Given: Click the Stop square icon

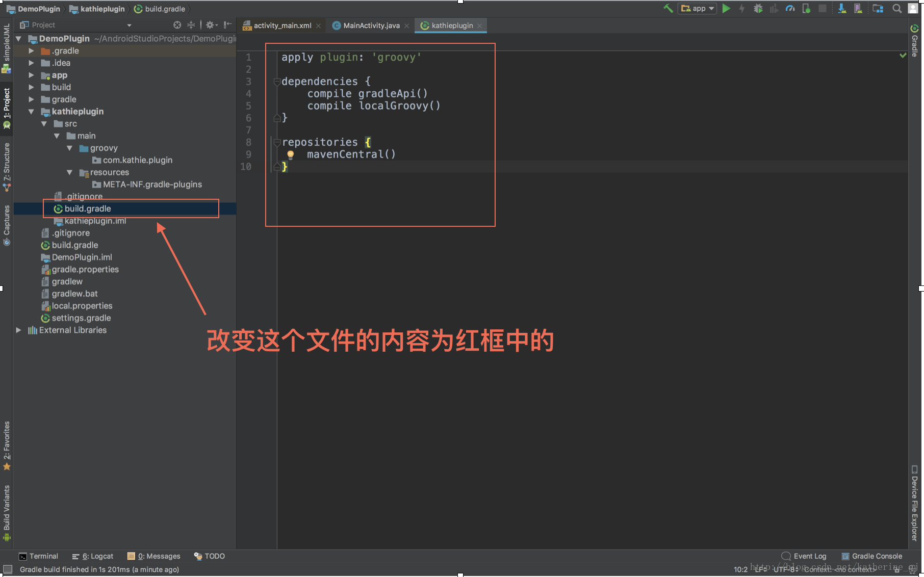Looking at the screenshot, I should [822, 8].
